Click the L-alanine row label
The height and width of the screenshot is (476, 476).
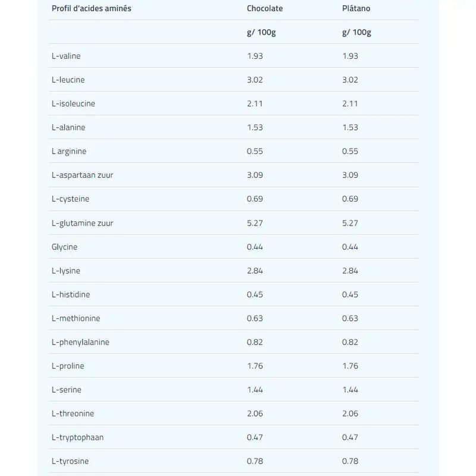click(68, 127)
